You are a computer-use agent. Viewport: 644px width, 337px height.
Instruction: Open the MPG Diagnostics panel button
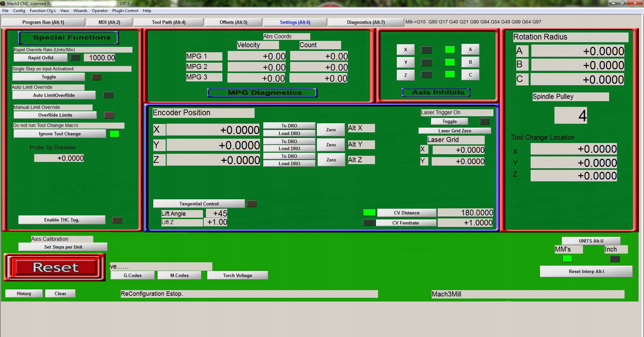coord(262,93)
